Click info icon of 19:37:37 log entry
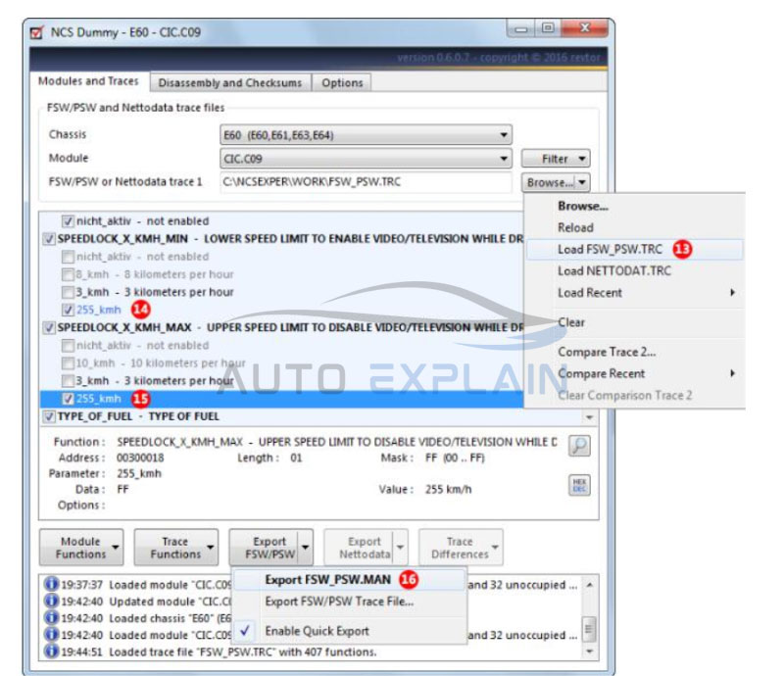 pyautogui.click(x=51, y=584)
